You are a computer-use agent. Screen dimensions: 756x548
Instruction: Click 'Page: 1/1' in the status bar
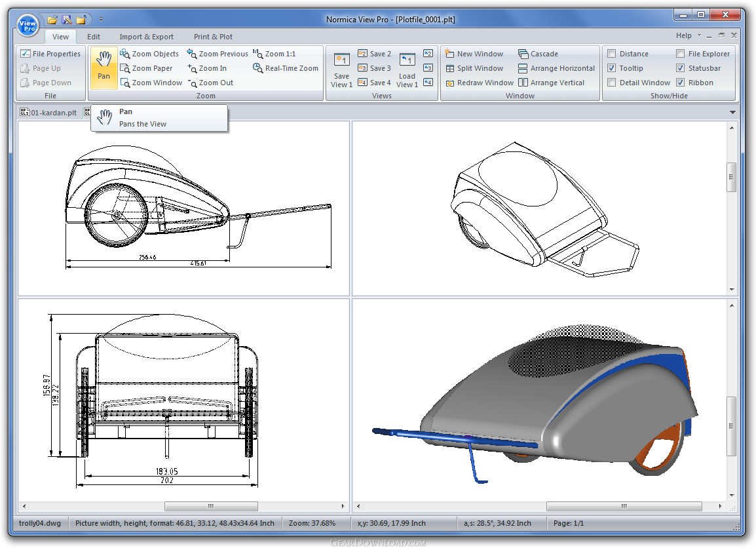[x=569, y=523]
